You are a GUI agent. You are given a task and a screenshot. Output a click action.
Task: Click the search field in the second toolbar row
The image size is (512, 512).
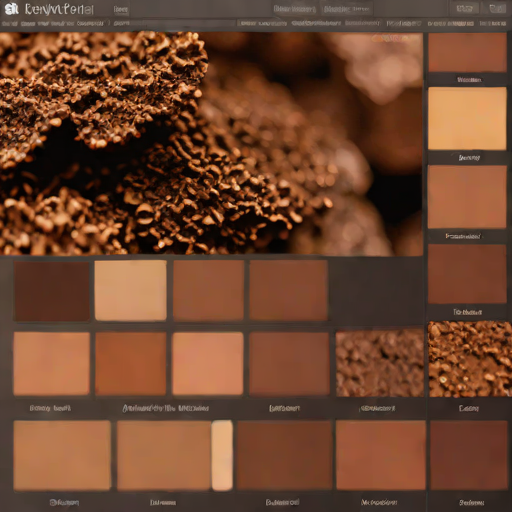[174, 23]
